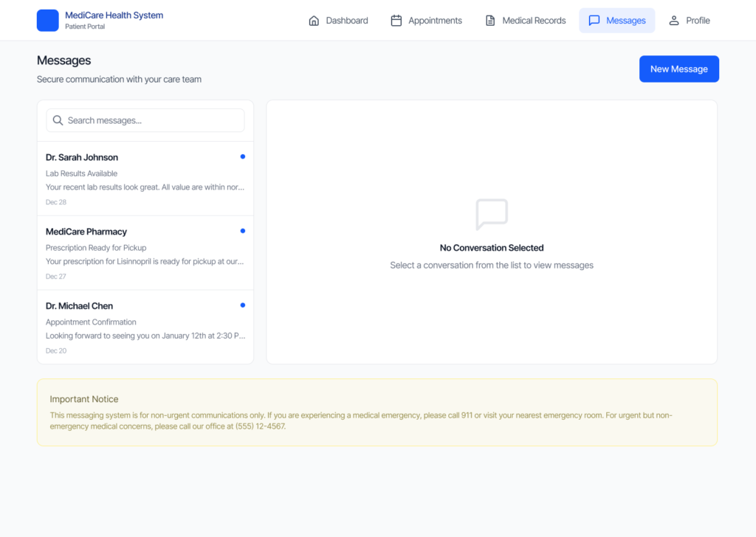
Task: Click the Dashboard home icon
Action: tap(315, 21)
